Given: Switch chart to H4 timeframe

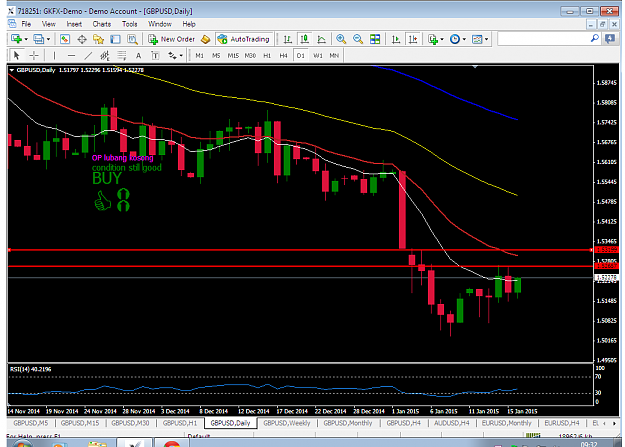Looking at the screenshot, I should (x=283, y=55).
